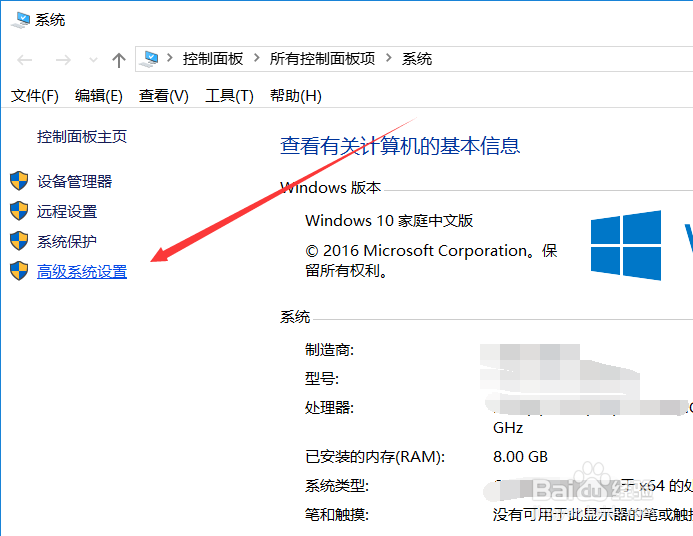The height and width of the screenshot is (536, 693).
Task: Select the 2016 Microsoft Corporation copyright text
Action: click(x=431, y=261)
